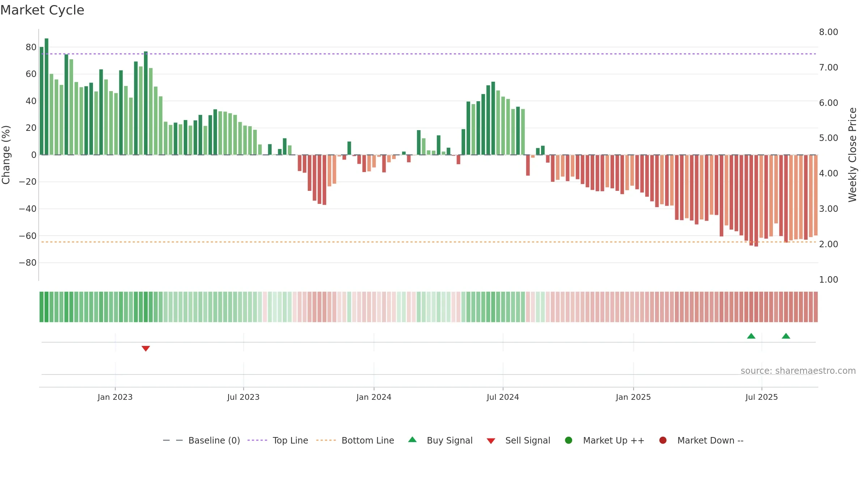This screenshot has width=868, height=488.
Task: Click the 80 tick on Change axis
Action: [31, 47]
